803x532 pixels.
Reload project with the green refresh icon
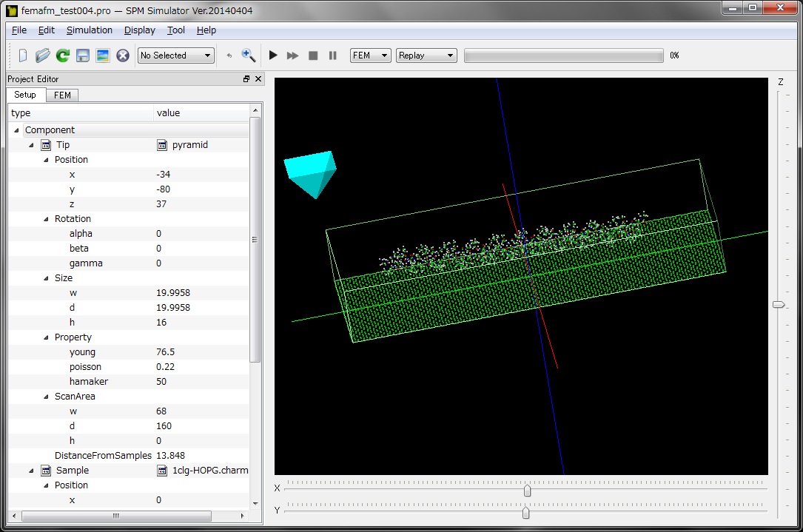click(x=63, y=55)
